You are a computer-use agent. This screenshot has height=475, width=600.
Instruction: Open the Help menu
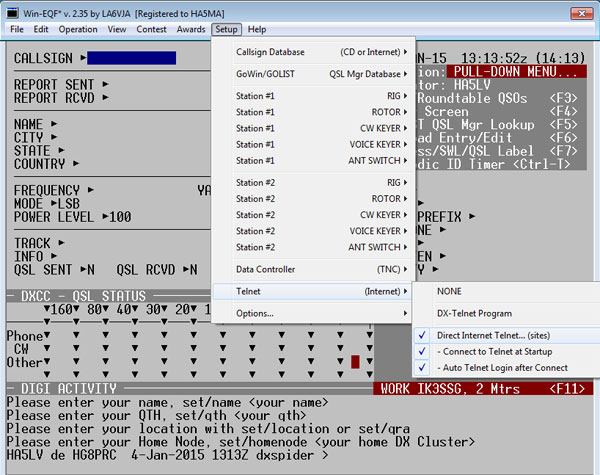click(257, 29)
